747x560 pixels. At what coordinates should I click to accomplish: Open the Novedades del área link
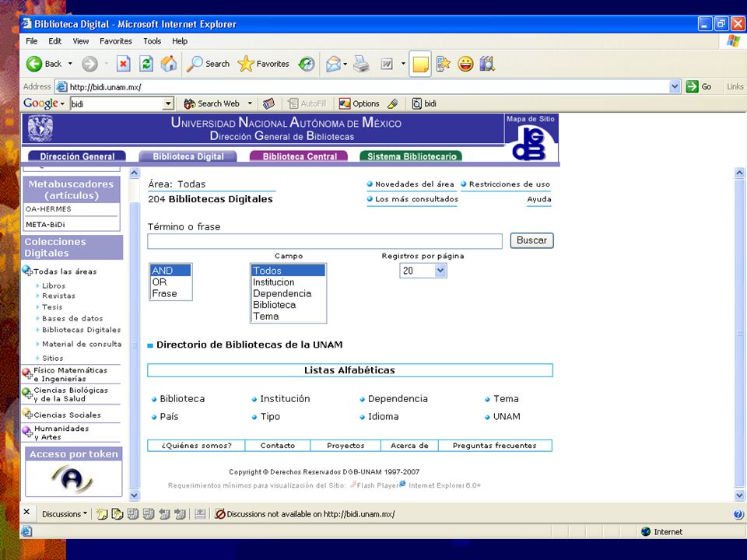pyautogui.click(x=415, y=184)
